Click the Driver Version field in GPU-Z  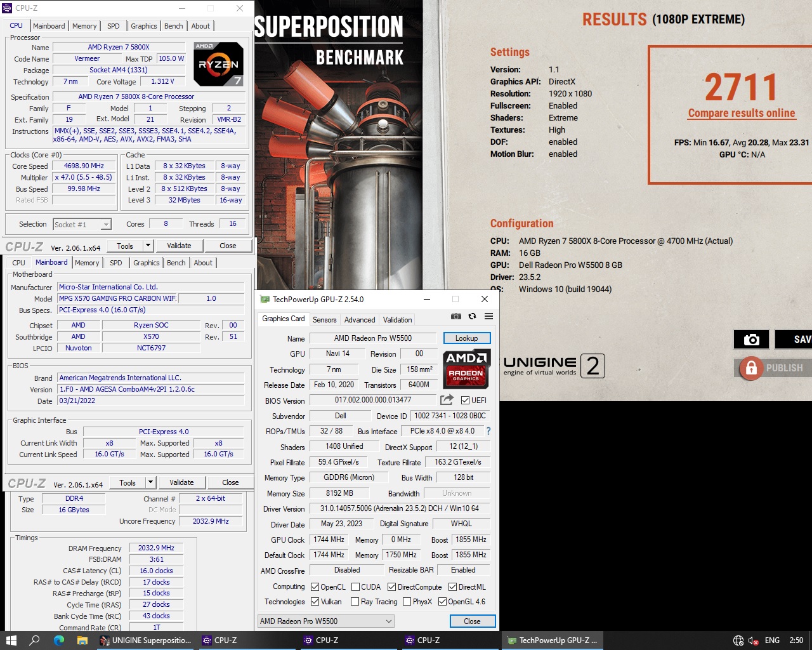click(400, 508)
